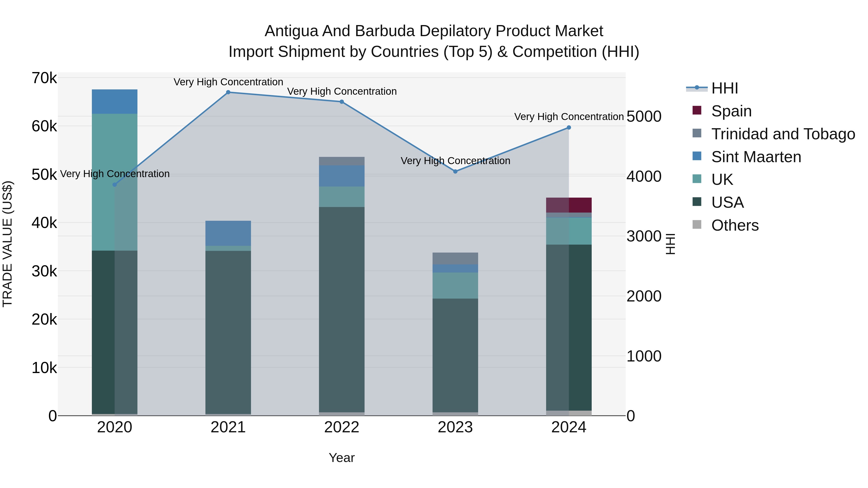Screen dimensions: 868x488
Task: Click the UK segment of 2020 bar
Action: tap(115, 182)
